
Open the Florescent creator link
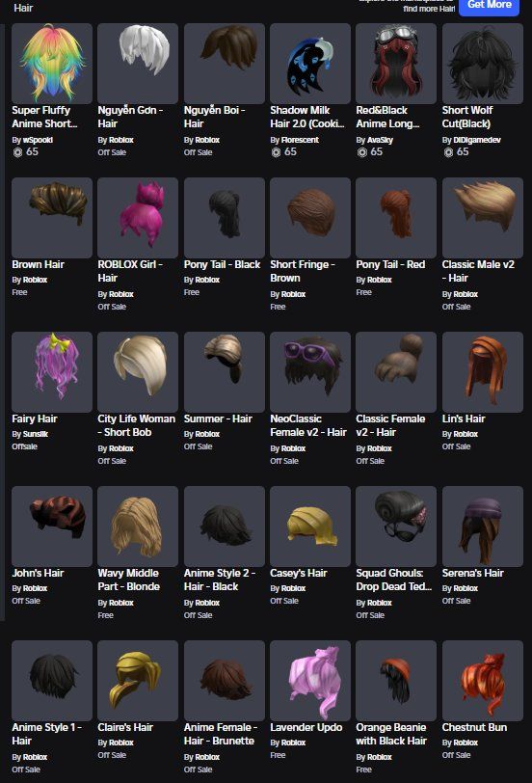coord(300,140)
